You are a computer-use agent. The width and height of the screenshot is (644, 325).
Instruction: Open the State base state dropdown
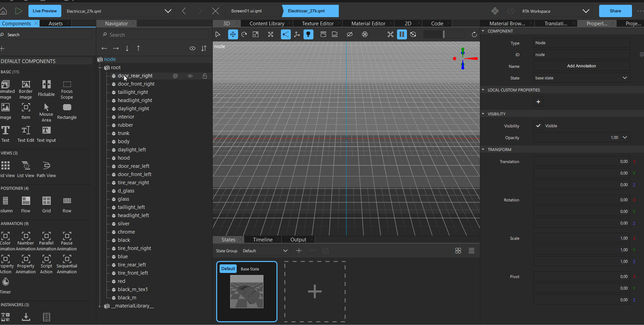[581, 78]
